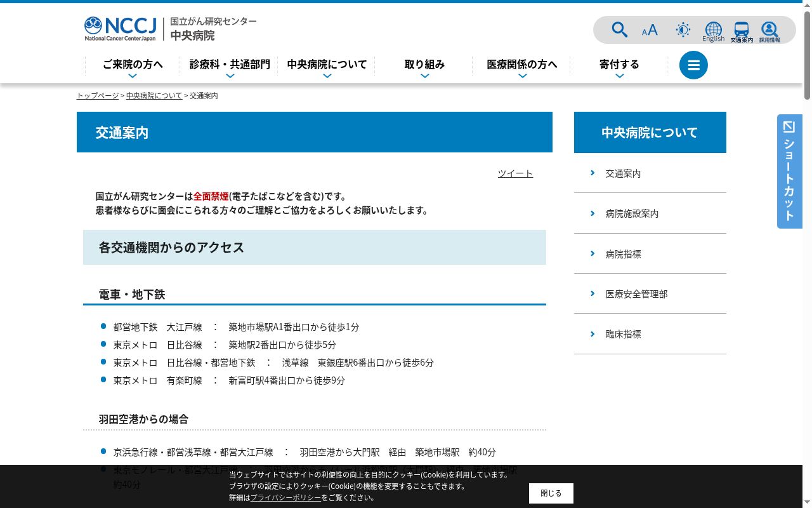Viewport: 812px width, 508px height.
Task: Click the page vertical scrollbar thumb
Action: tap(807, 54)
